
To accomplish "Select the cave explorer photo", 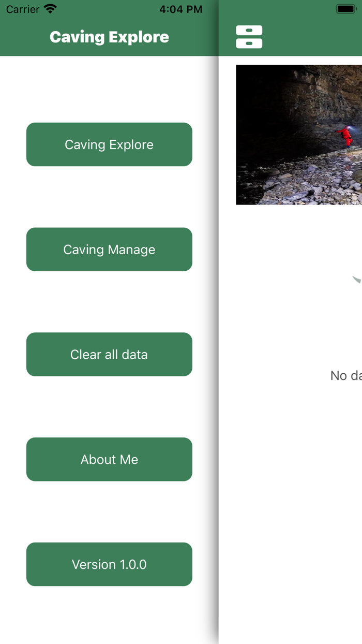I will tap(299, 134).
